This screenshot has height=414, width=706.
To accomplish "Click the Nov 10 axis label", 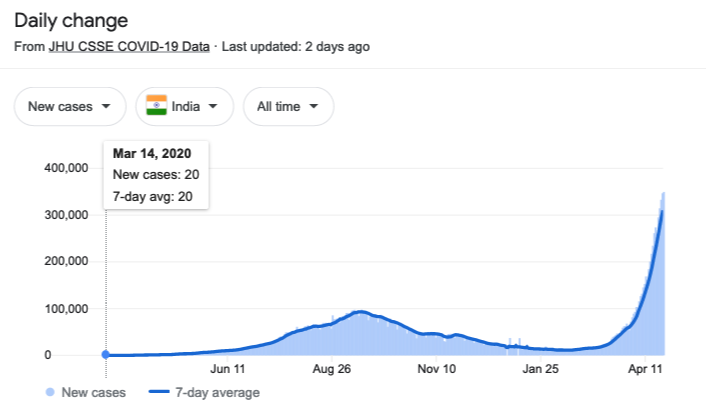I will [435, 371].
